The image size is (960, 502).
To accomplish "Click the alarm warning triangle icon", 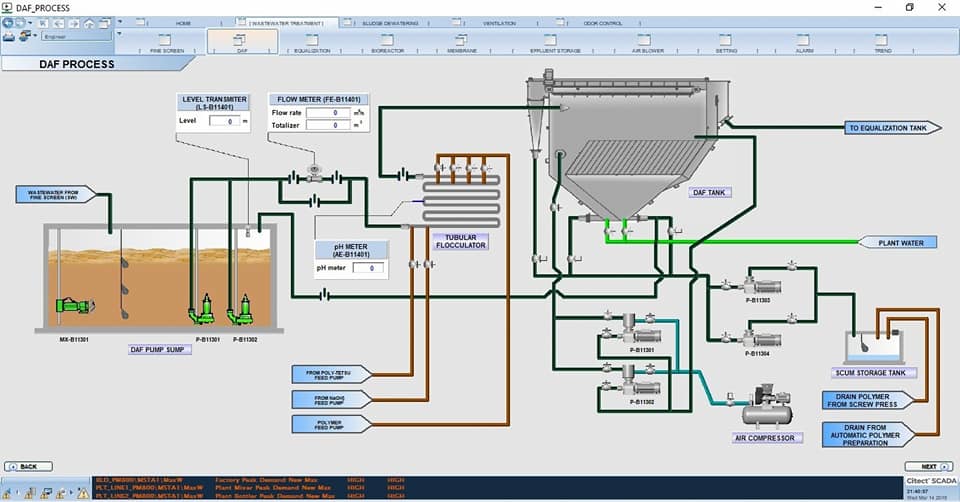I will click(x=83, y=492).
